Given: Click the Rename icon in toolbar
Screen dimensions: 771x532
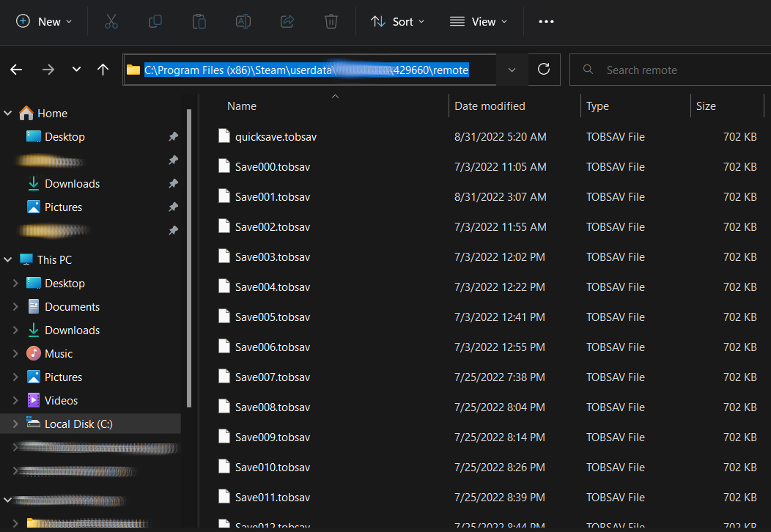Looking at the screenshot, I should pos(243,22).
